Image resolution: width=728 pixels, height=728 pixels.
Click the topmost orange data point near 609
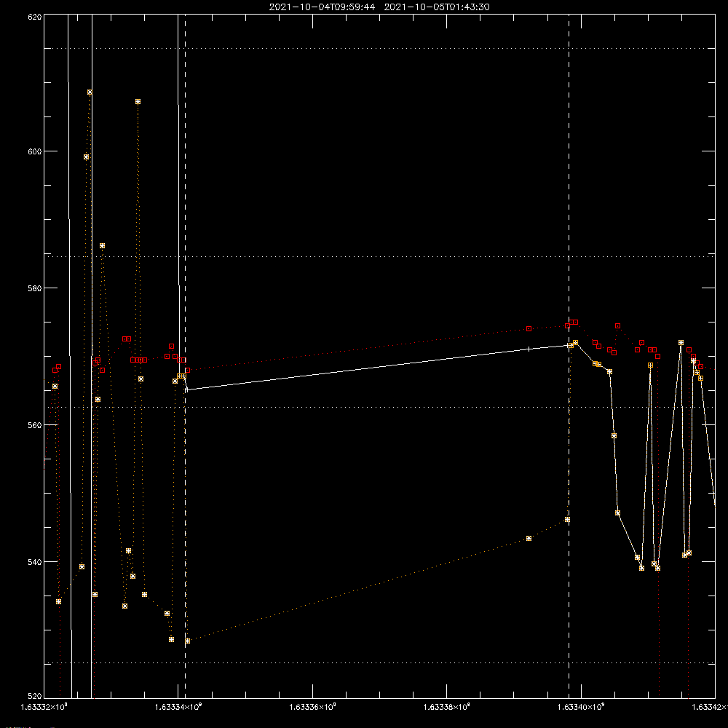tap(90, 92)
